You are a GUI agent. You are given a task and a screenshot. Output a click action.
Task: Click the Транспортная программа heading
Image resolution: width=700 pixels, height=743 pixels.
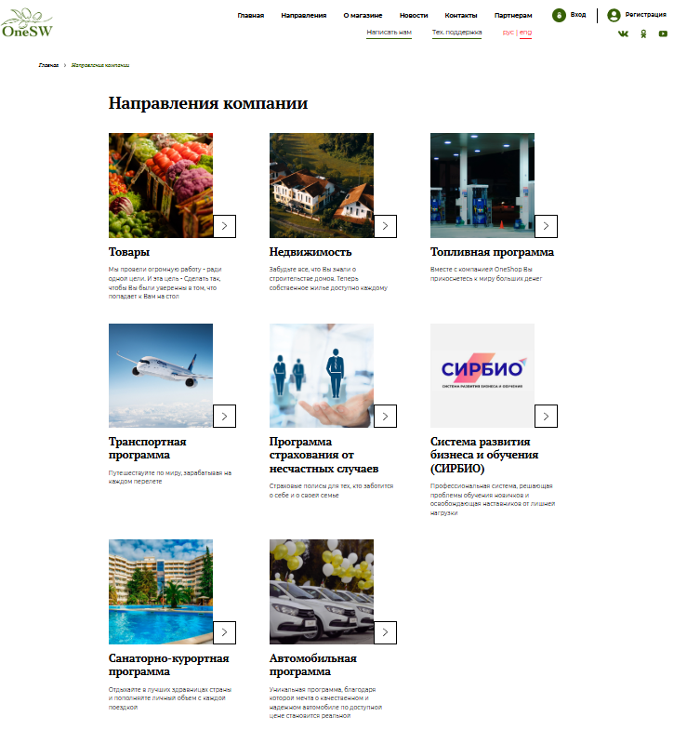147,448
